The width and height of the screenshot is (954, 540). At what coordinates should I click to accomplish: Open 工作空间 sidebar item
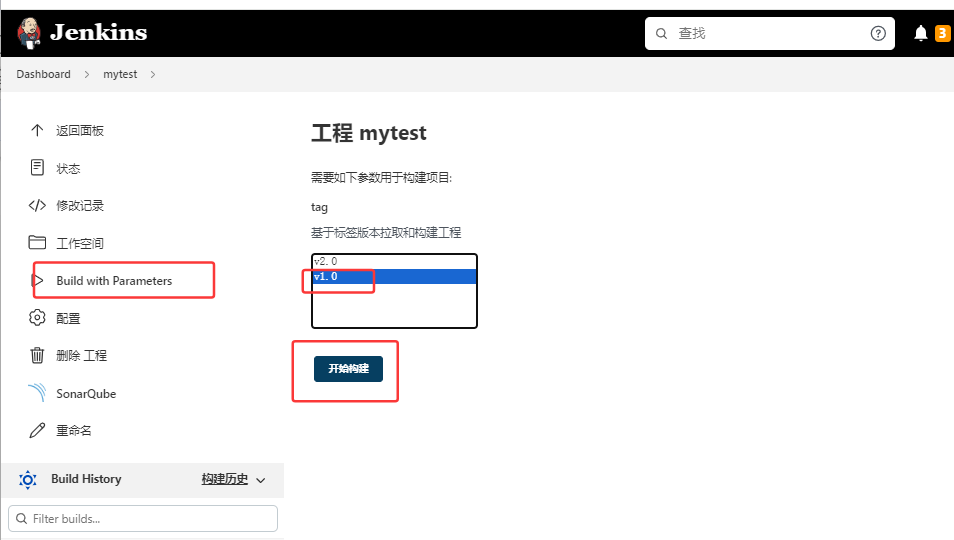pyautogui.click(x=80, y=243)
